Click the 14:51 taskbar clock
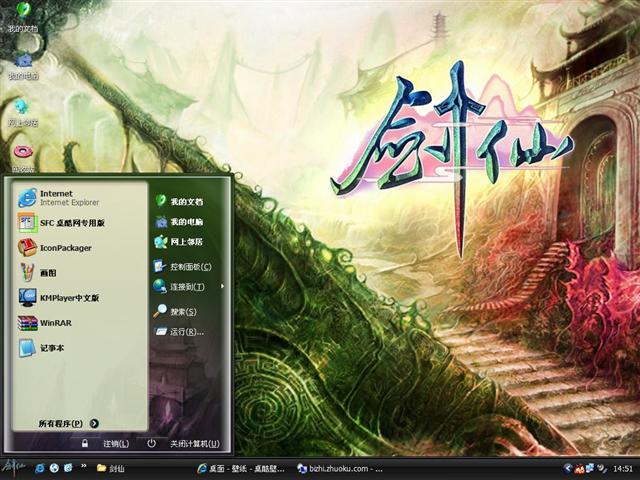This screenshot has width=640, height=480. click(x=622, y=469)
